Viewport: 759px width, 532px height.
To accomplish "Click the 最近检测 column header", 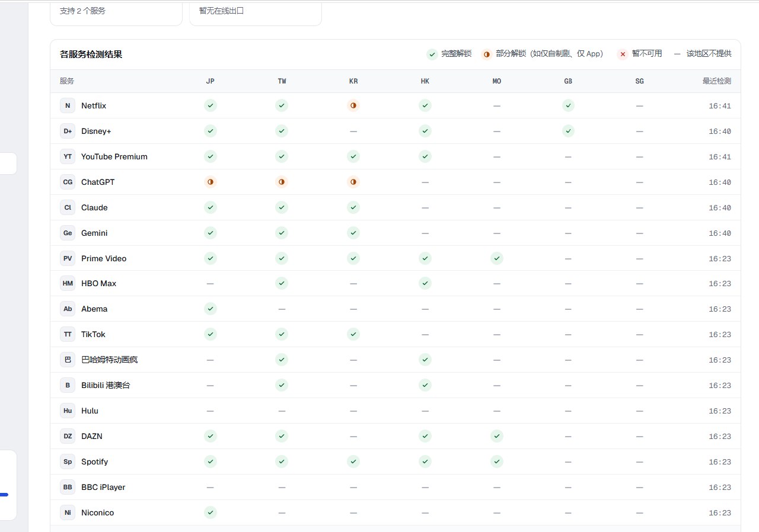I will pyautogui.click(x=717, y=81).
